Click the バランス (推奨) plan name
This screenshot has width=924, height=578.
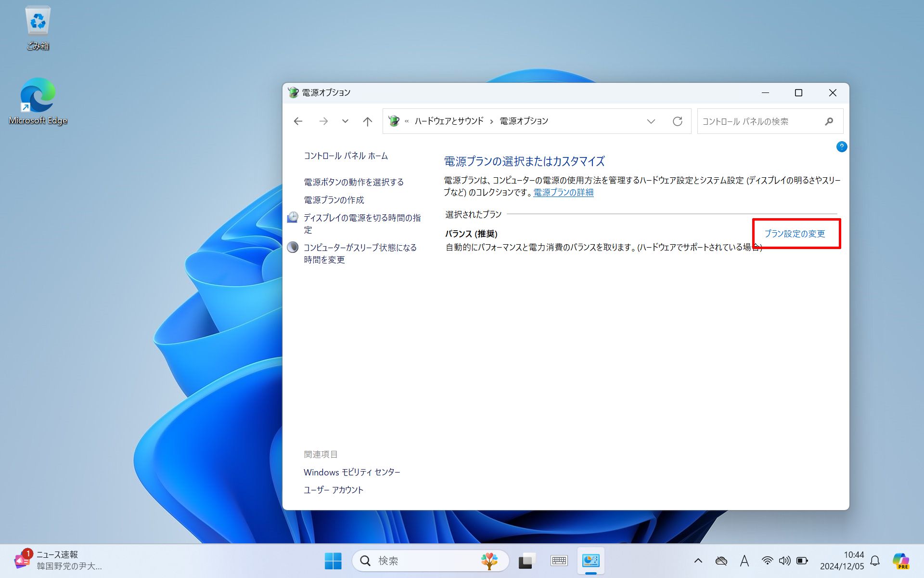471,234
